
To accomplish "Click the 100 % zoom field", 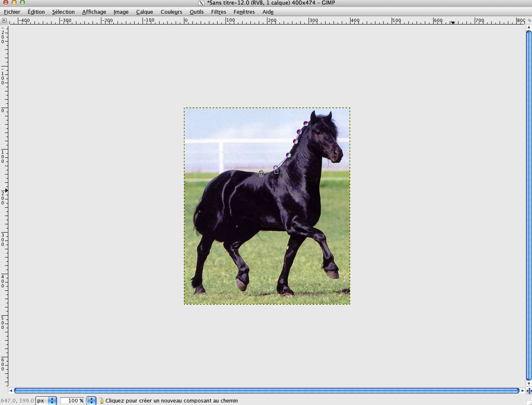I will [72, 401].
